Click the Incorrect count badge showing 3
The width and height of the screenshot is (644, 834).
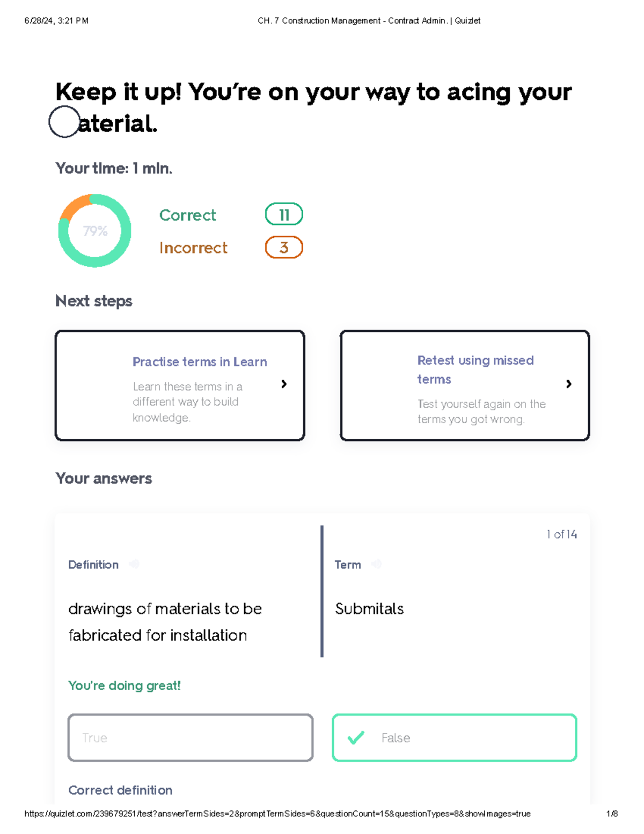point(284,248)
